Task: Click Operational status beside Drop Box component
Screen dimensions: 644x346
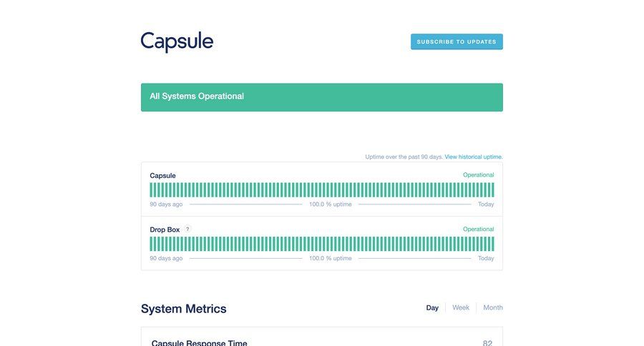Action: pyautogui.click(x=478, y=229)
